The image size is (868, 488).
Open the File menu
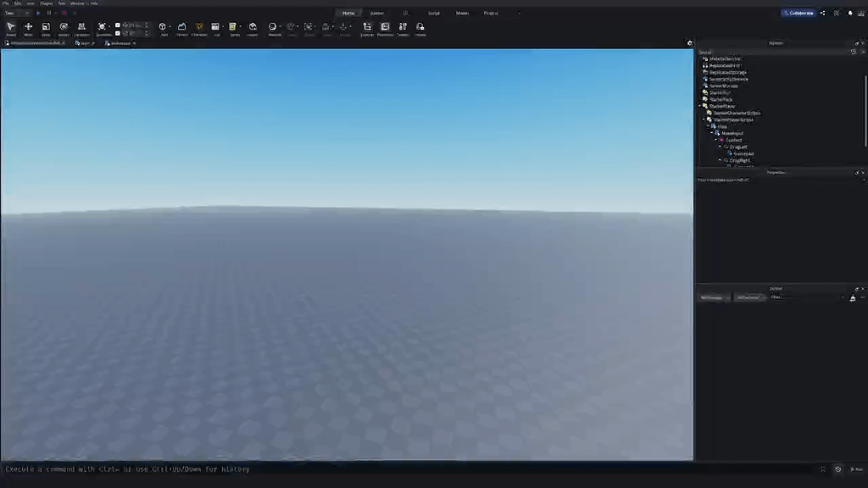[6, 3]
